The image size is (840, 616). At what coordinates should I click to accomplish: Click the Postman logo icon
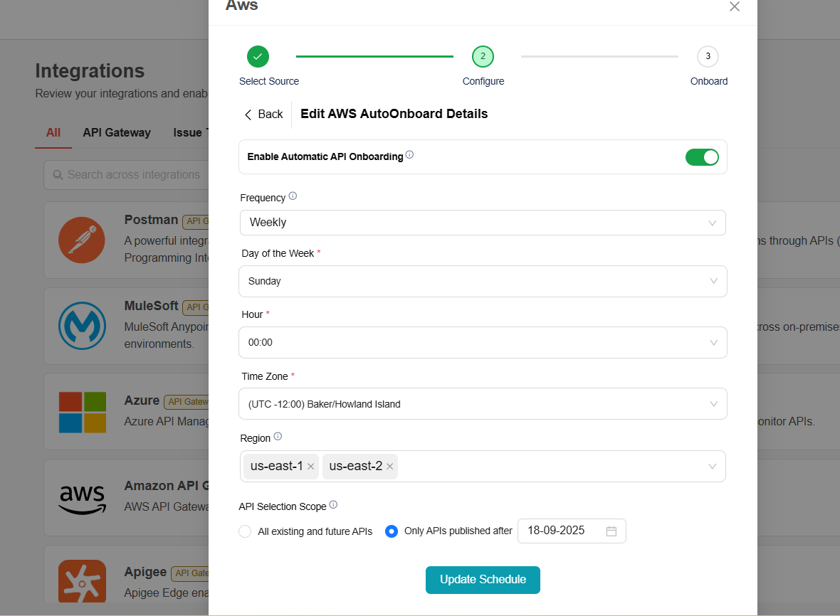(x=82, y=240)
